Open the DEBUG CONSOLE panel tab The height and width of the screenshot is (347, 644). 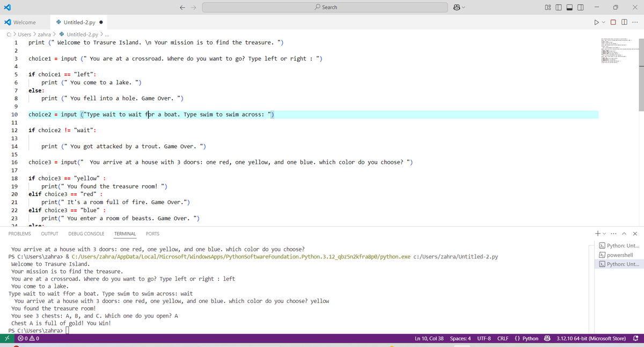[86, 234]
